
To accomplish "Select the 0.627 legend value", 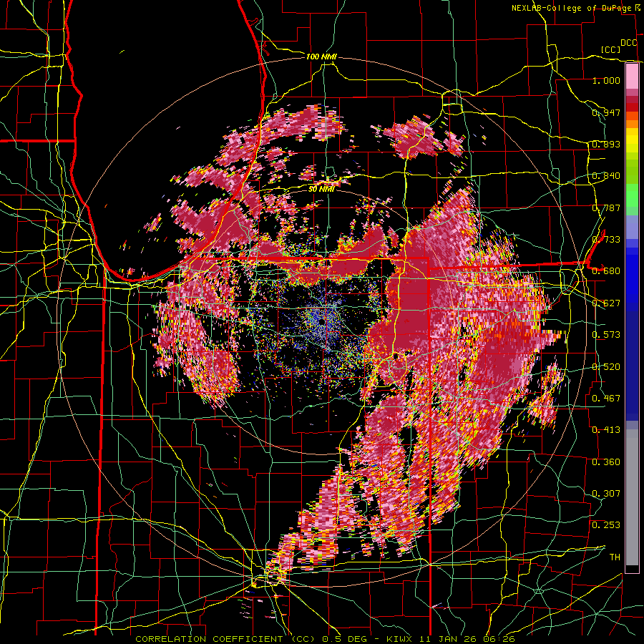I will [606, 303].
